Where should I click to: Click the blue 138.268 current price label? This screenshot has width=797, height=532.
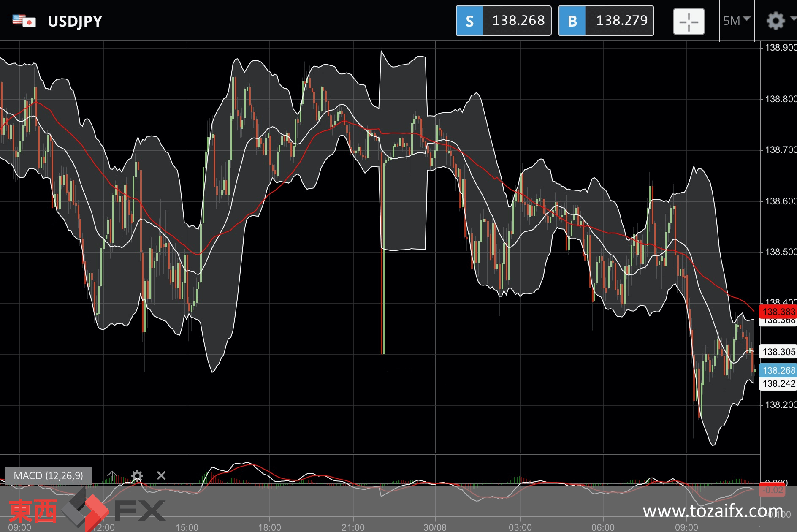(x=778, y=370)
